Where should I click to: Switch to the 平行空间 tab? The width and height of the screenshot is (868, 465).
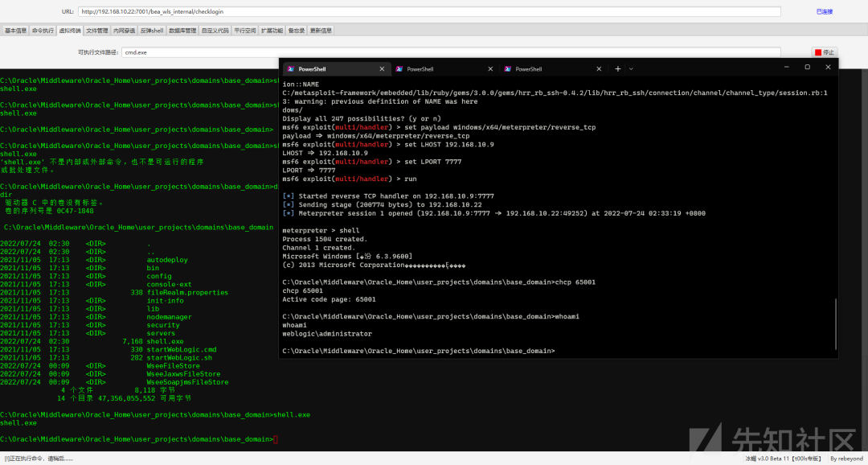pyautogui.click(x=244, y=31)
